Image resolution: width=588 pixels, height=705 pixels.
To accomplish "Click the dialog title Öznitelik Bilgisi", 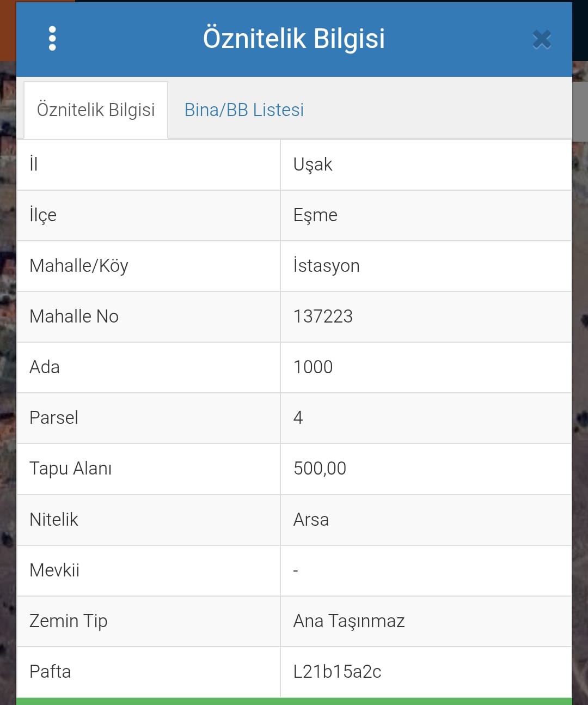I will click(x=294, y=39).
